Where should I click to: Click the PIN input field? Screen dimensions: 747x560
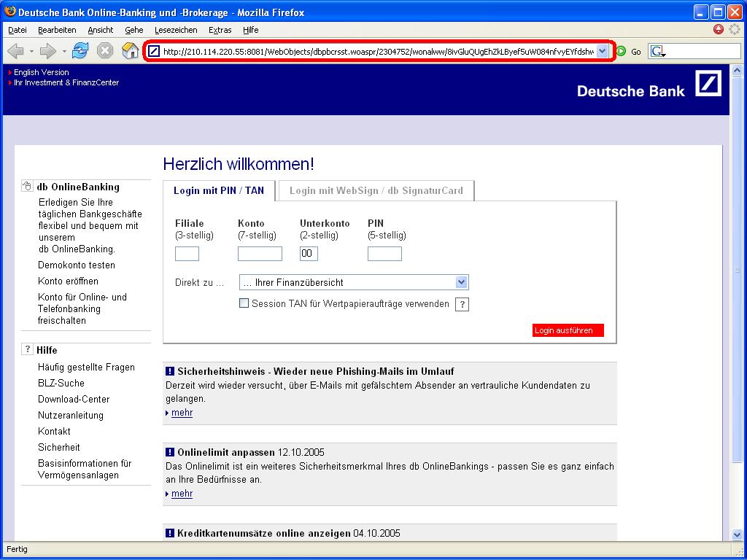[x=384, y=254]
